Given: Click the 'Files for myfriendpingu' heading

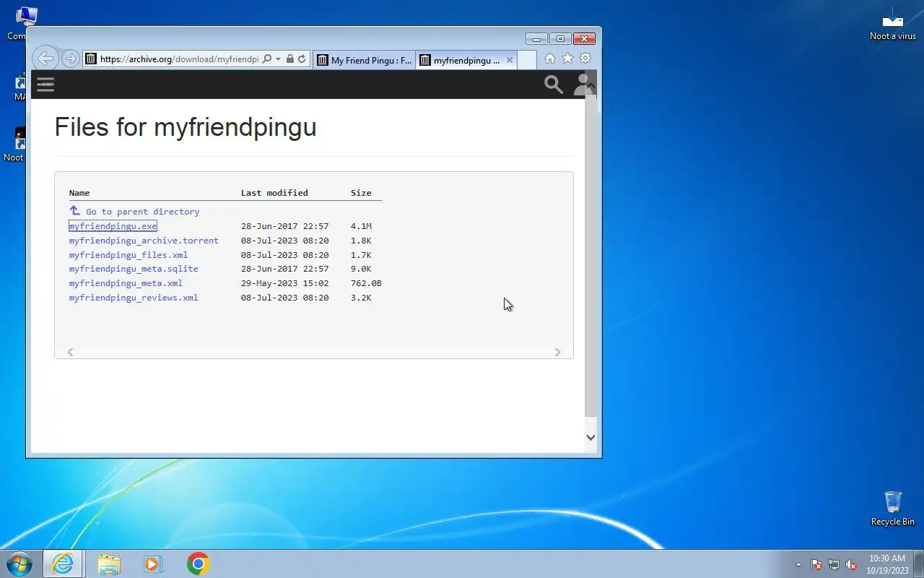Looking at the screenshot, I should tap(186, 127).
